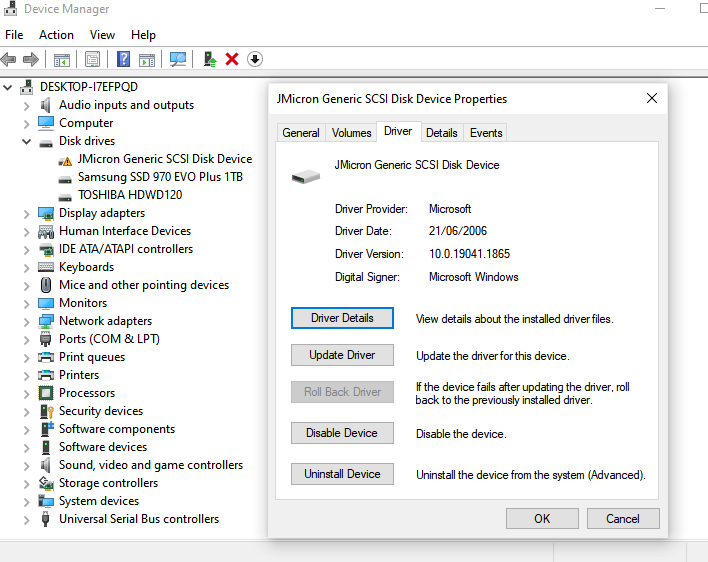This screenshot has width=708, height=562.
Task: Collapse the DESKTOP-I7EFPQD root node
Action: tap(8, 87)
